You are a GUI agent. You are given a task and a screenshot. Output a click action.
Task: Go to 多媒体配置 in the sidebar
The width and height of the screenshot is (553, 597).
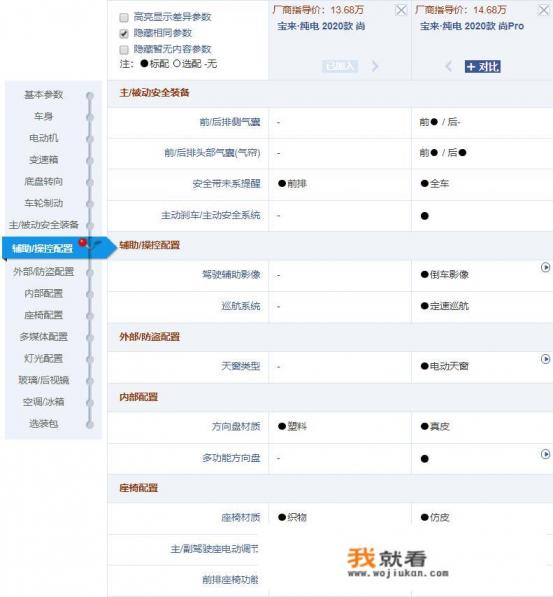pyautogui.click(x=43, y=337)
